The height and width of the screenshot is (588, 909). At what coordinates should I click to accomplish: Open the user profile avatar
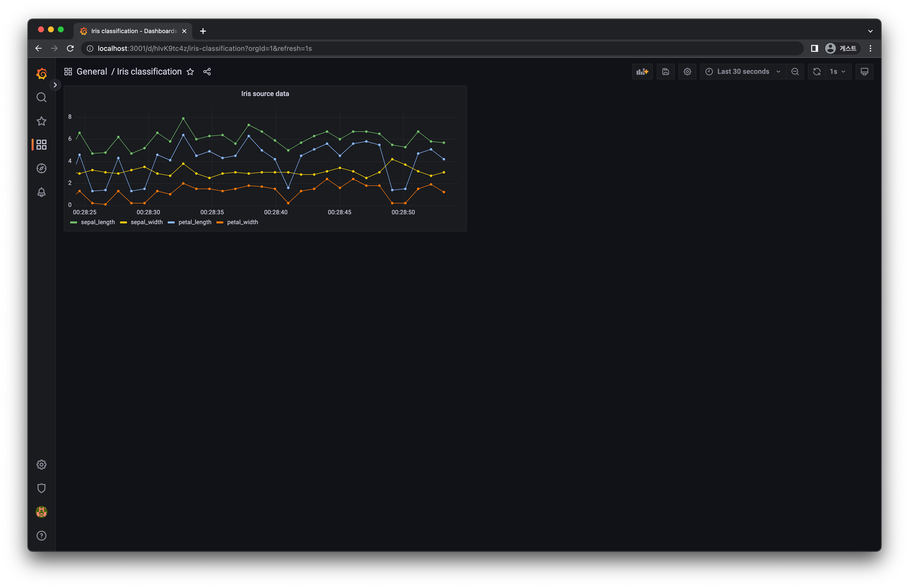coord(41,512)
